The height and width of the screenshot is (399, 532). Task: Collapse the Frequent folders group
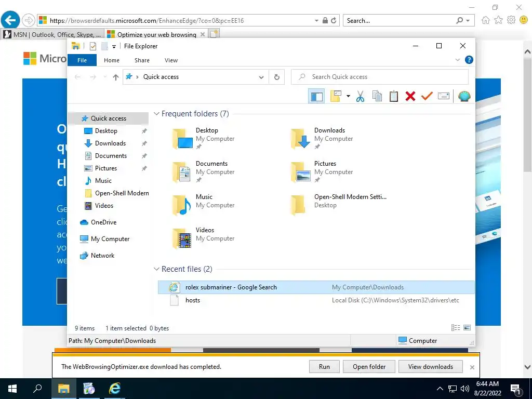pyautogui.click(x=156, y=114)
